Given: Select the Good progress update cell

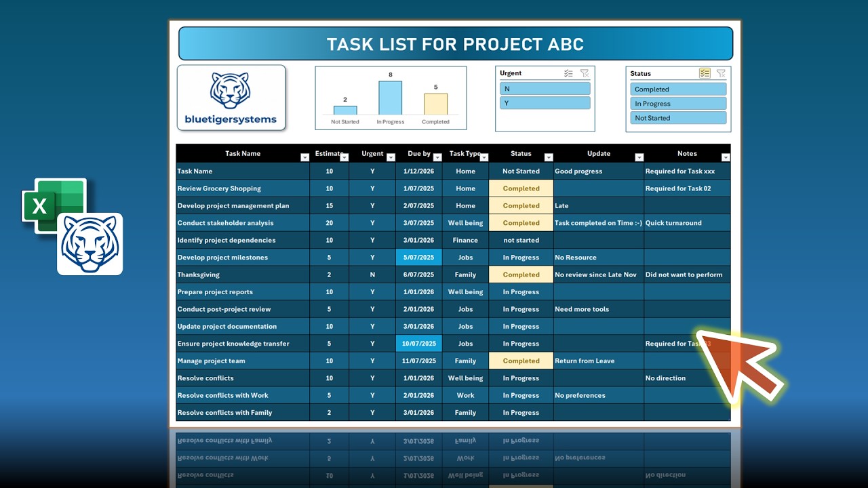Looking at the screenshot, I should pos(599,171).
